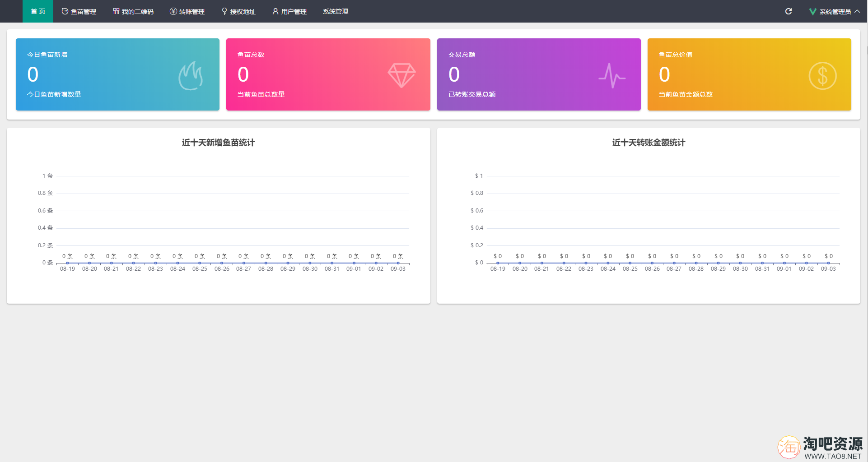The image size is (868, 462).
Task: Click the 08-19 point on 鱼苗 chart
Action: tap(68, 263)
